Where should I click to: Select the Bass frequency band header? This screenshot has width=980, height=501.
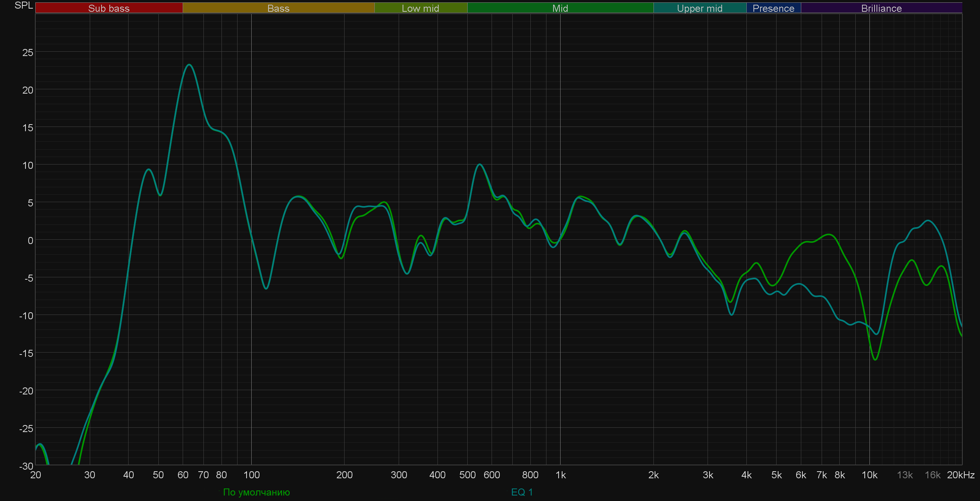pyautogui.click(x=278, y=8)
